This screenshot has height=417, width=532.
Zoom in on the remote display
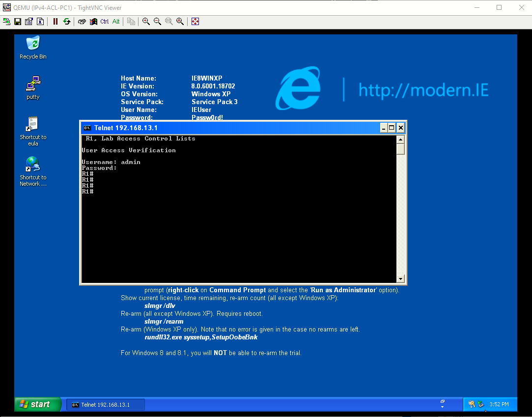point(146,22)
